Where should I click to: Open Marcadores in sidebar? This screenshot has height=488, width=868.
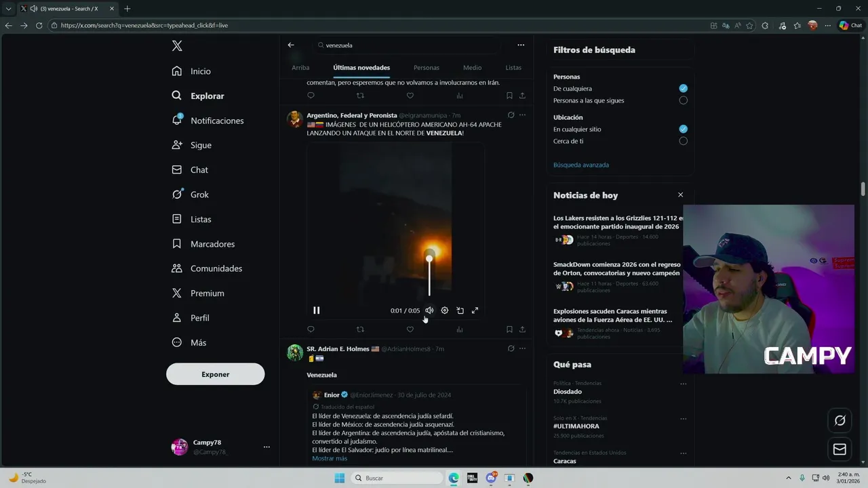click(203, 244)
